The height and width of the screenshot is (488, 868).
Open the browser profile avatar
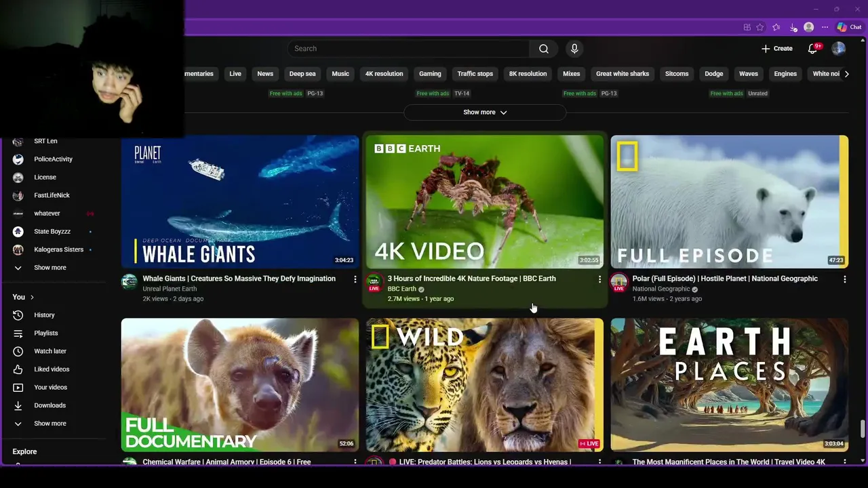pyautogui.click(x=808, y=27)
